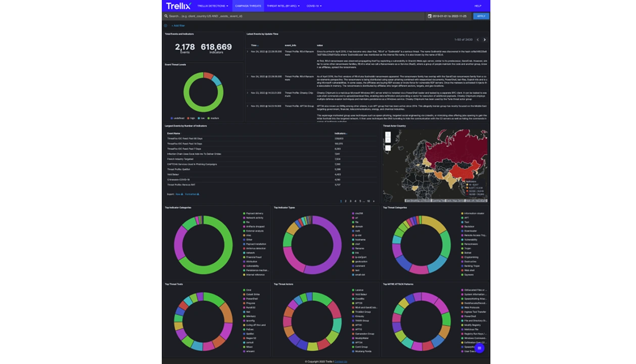
Task: Go to page 2 of events table
Action: click(x=345, y=201)
